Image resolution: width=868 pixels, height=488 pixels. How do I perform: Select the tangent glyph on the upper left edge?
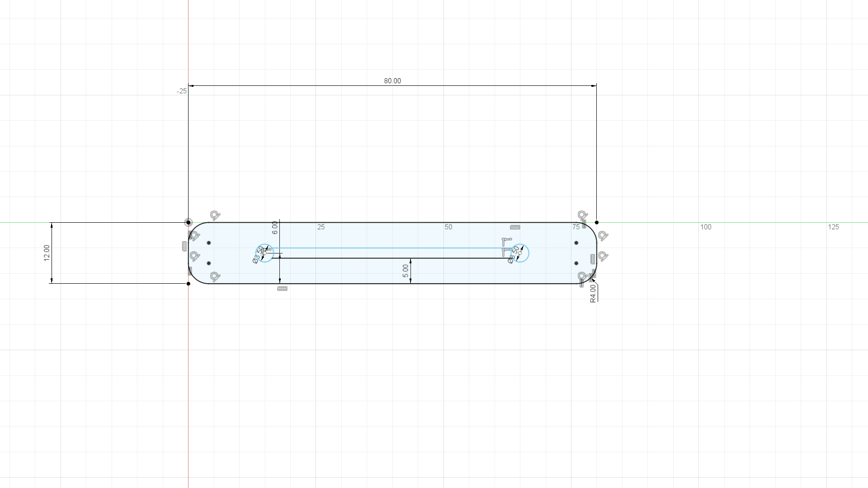[195, 236]
